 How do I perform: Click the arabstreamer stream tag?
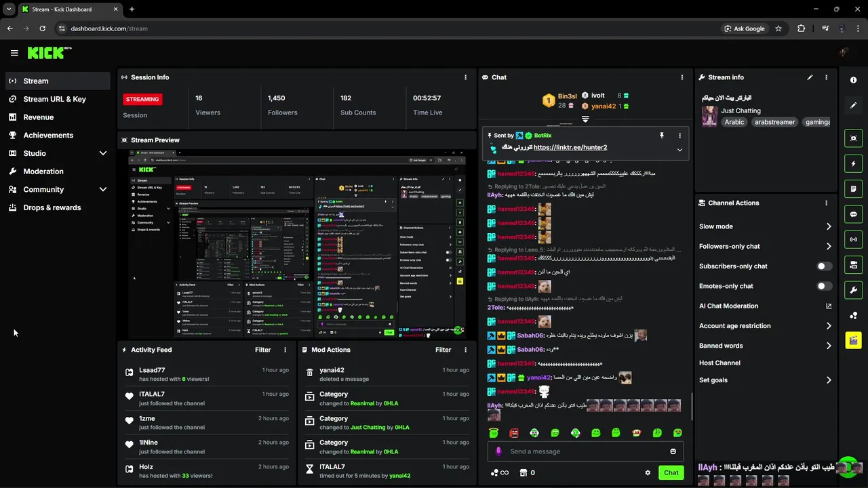click(x=774, y=122)
